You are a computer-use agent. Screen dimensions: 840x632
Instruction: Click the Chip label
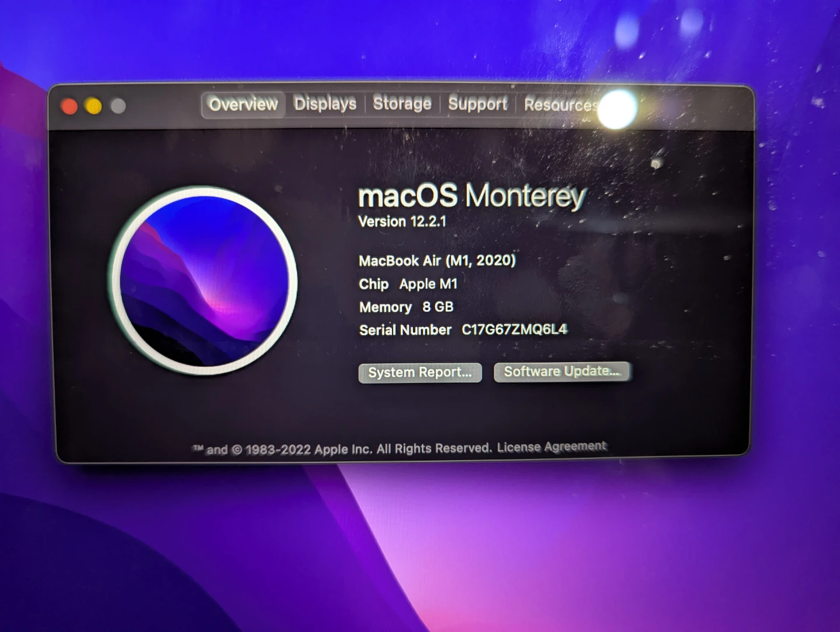[x=374, y=284]
